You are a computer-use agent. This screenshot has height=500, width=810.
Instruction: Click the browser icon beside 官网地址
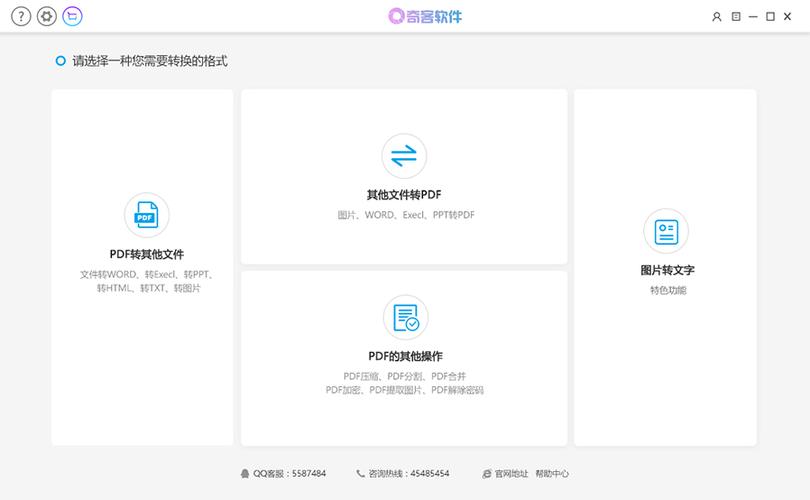(487, 474)
